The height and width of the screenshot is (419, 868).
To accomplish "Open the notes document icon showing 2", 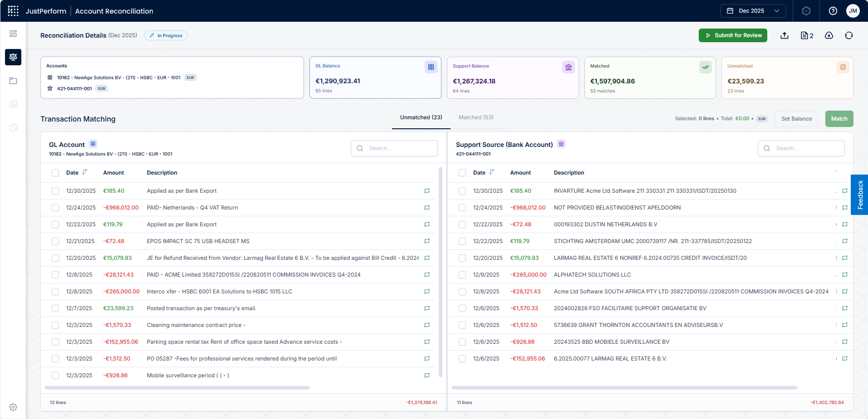I will (807, 35).
